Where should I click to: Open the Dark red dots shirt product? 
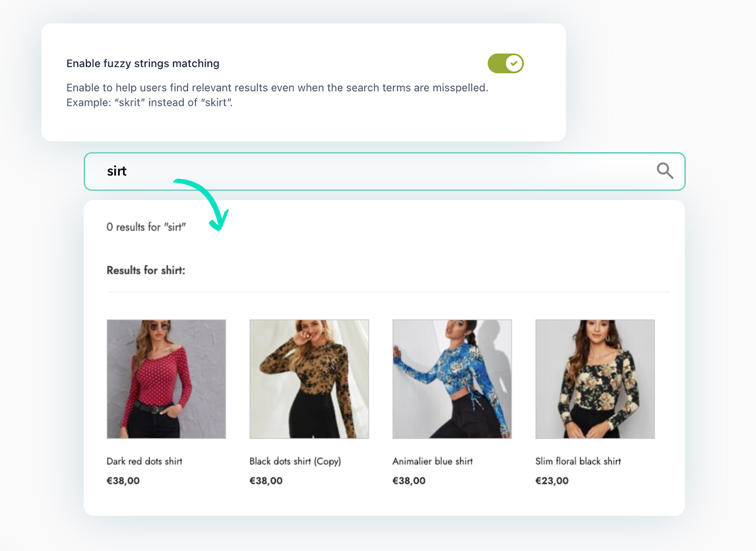[x=144, y=461]
